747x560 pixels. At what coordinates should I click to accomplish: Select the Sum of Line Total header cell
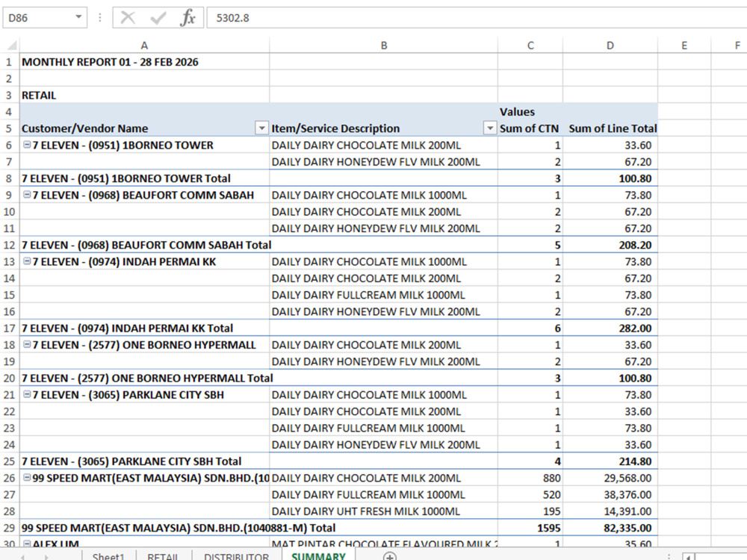point(610,128)
